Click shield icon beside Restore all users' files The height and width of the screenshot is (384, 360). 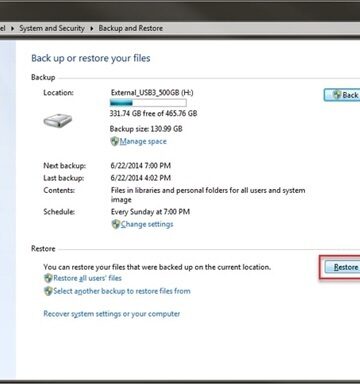click(48, 278)
